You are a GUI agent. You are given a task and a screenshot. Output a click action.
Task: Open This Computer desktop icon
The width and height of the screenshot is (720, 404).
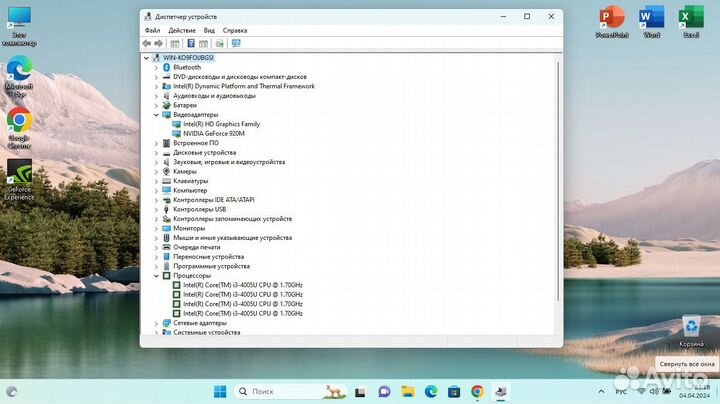[19, 27]
